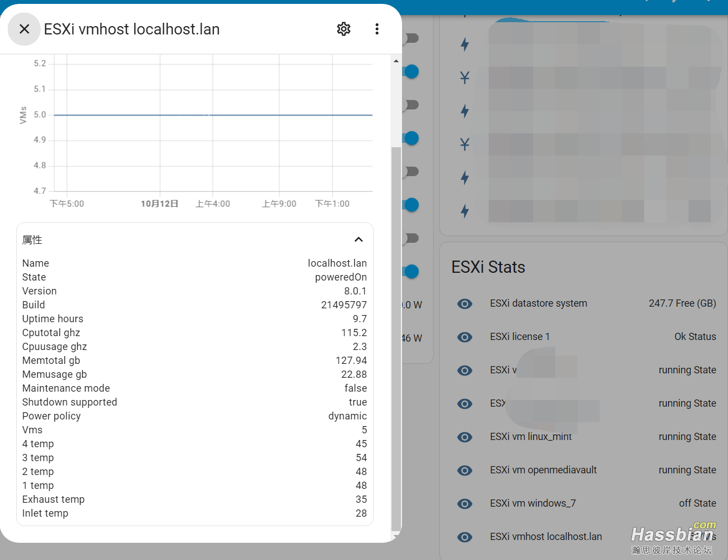
Task: Select the Cputotal ghz value 115.2
Action: coord(354,333)
